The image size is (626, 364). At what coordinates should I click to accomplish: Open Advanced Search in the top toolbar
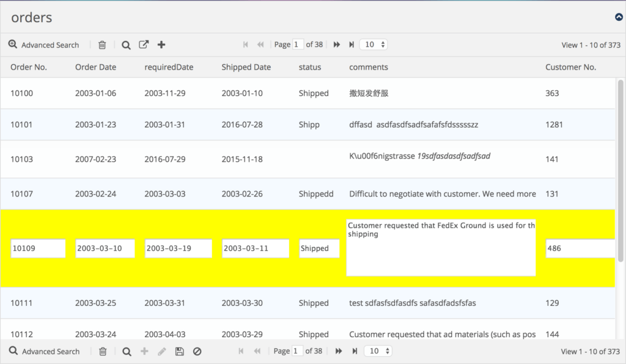pyautogui.click(x=44, y=45)
